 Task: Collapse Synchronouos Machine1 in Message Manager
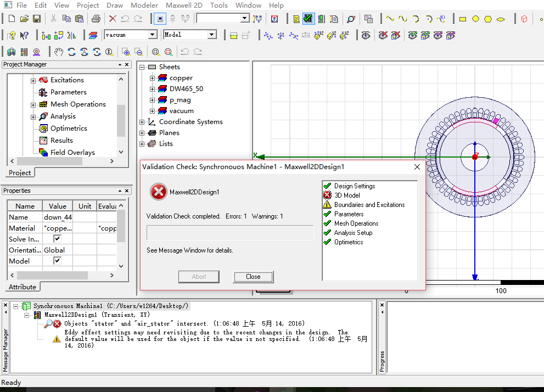pos(15,306)
